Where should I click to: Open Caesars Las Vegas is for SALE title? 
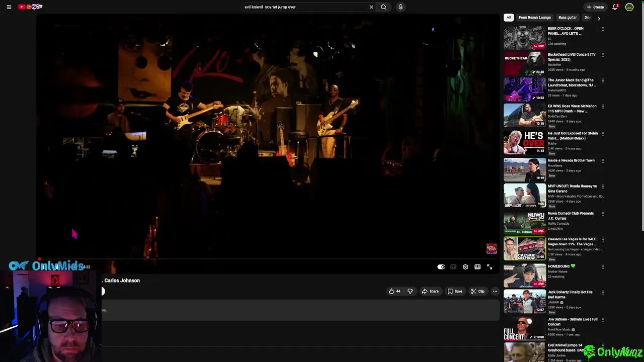click(572, 242)
